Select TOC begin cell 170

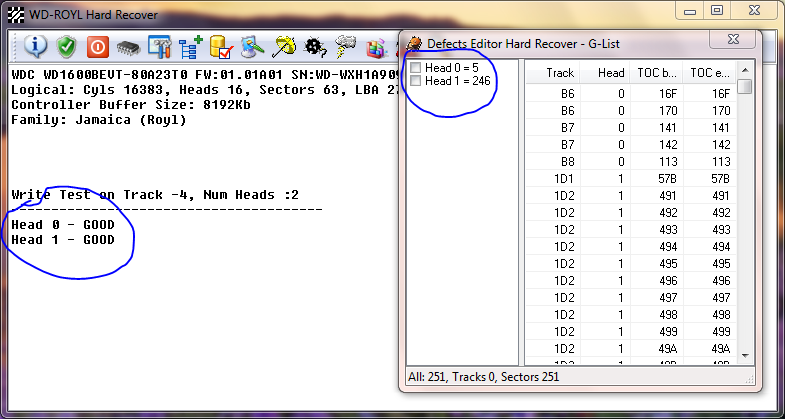click(x=656, y=110)
